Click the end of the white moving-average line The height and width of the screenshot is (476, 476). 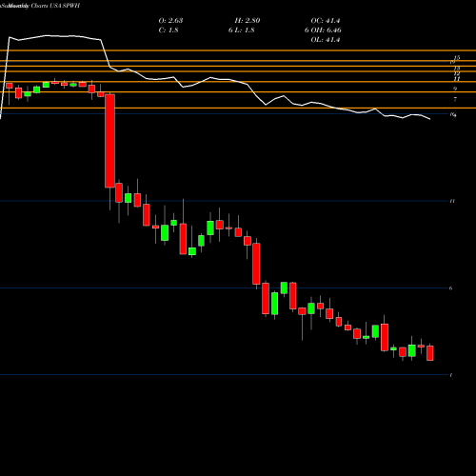[430, 119]
